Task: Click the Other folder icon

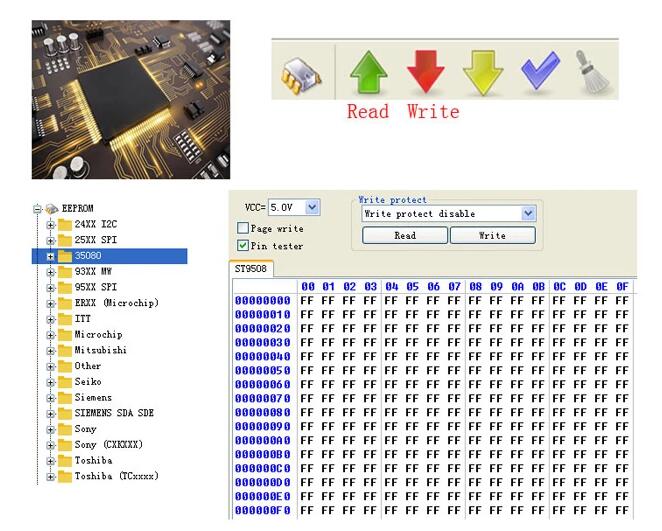Action: 65,366
